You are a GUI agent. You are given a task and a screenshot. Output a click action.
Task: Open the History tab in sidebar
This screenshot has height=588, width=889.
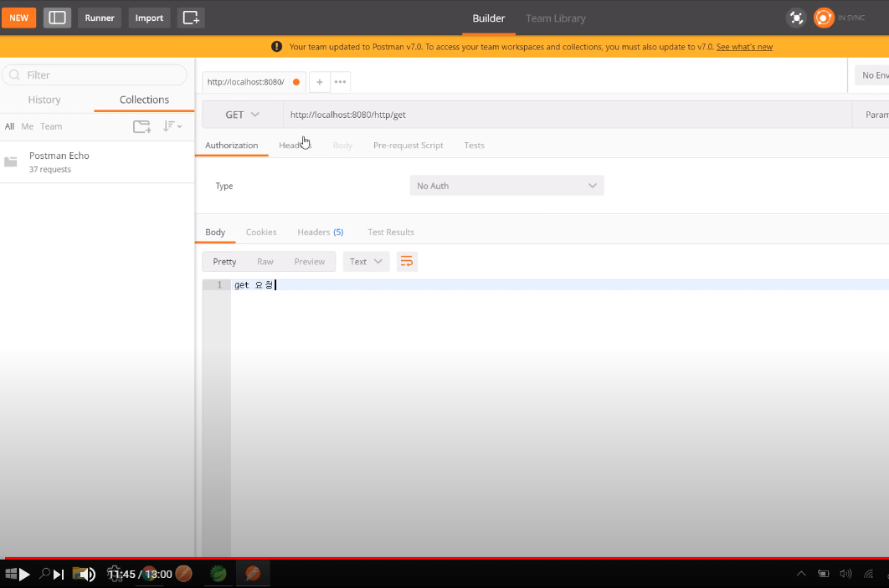(44, 100)
